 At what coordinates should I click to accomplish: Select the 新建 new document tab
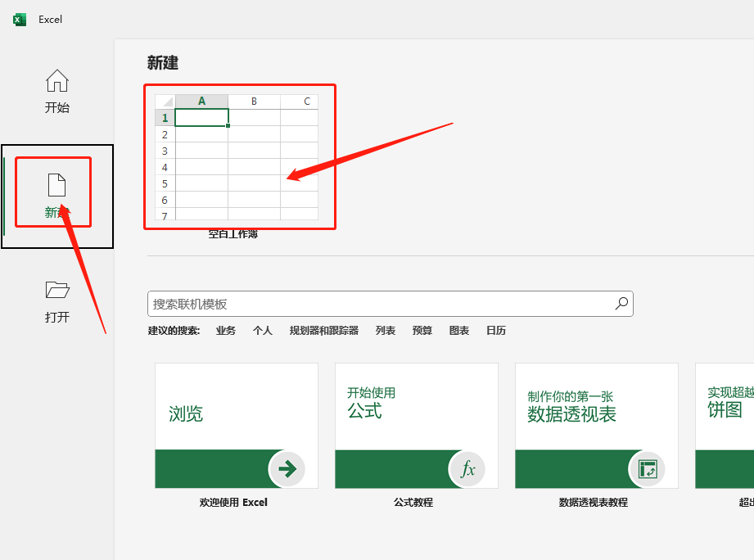pyautogui.click(x=56, y=196)
